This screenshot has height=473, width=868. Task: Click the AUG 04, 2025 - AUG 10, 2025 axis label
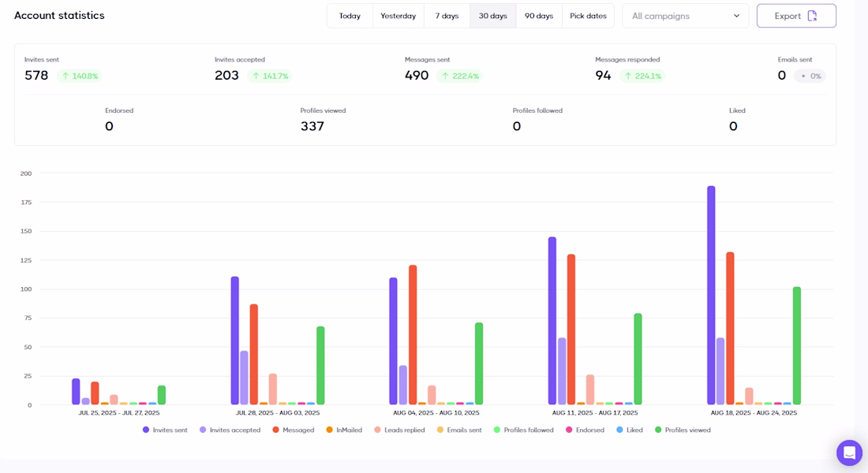point(436,413)
